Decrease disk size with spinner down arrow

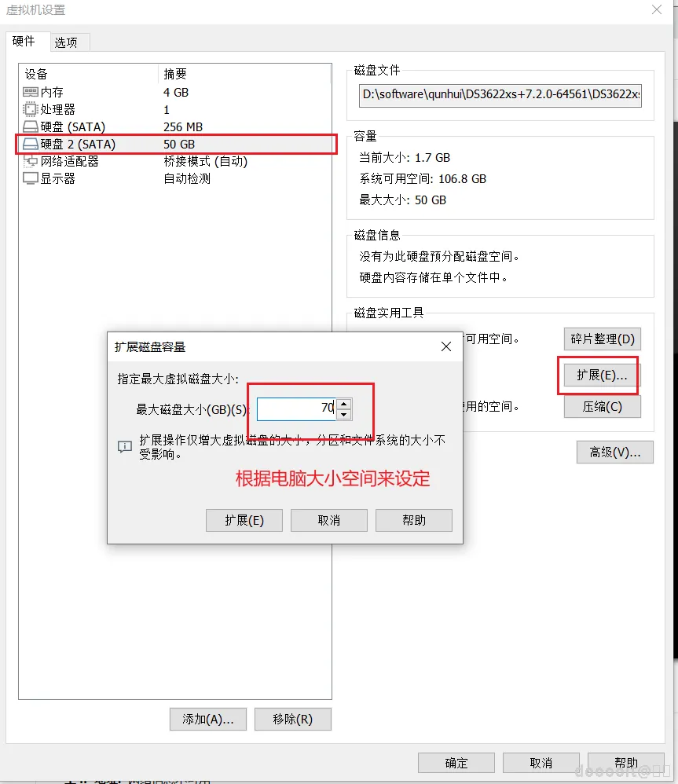[343, 413]
